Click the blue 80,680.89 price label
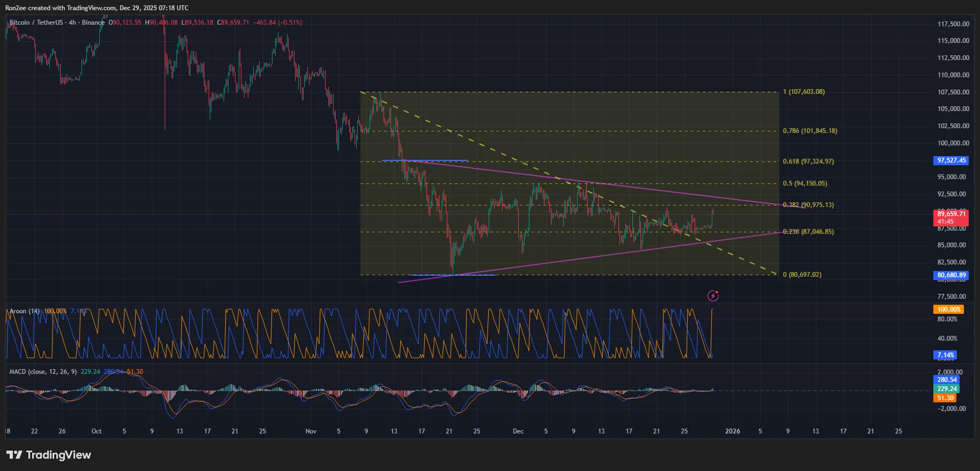The width and height of the screenshot is (980, 471). pyautogui.click(x=951, y=275)
